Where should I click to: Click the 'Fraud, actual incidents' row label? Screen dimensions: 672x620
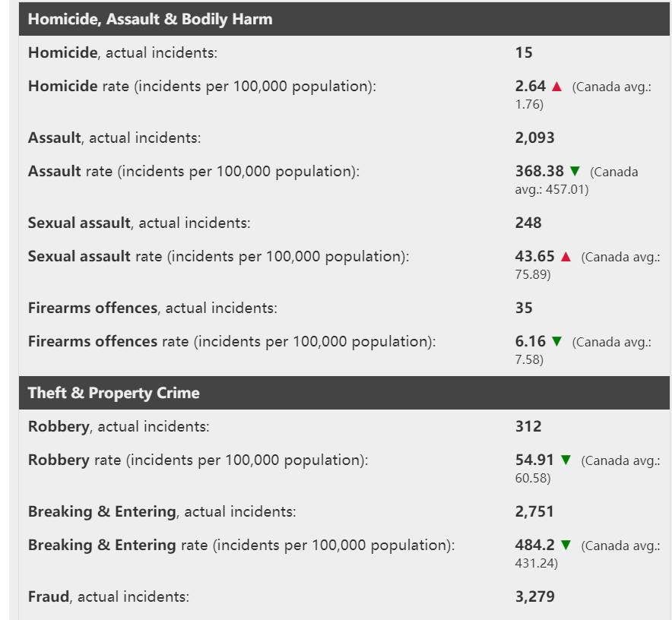point(108,596)
